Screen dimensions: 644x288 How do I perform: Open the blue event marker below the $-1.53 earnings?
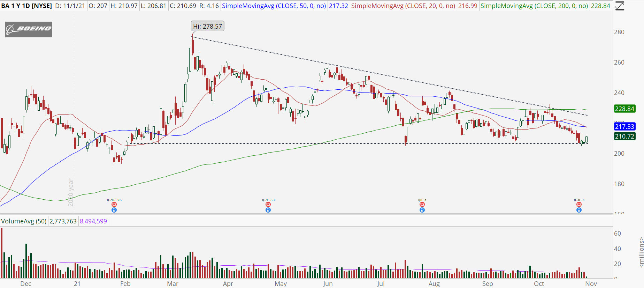[268, 210]
